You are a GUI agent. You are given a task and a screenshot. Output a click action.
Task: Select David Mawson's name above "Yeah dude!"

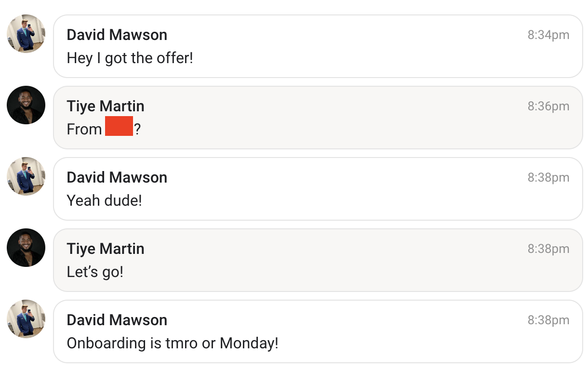pos(117,177)
